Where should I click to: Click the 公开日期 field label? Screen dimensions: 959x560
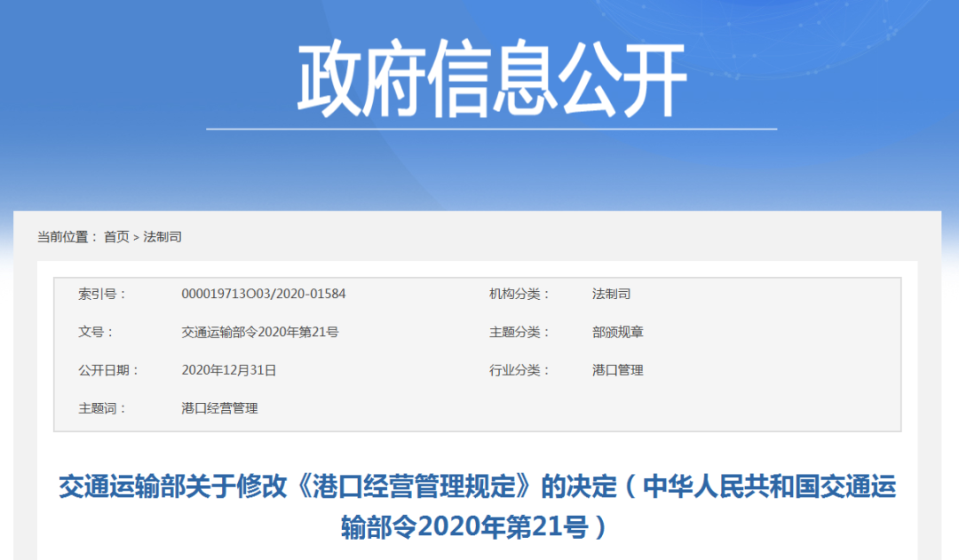pos(108,370)
